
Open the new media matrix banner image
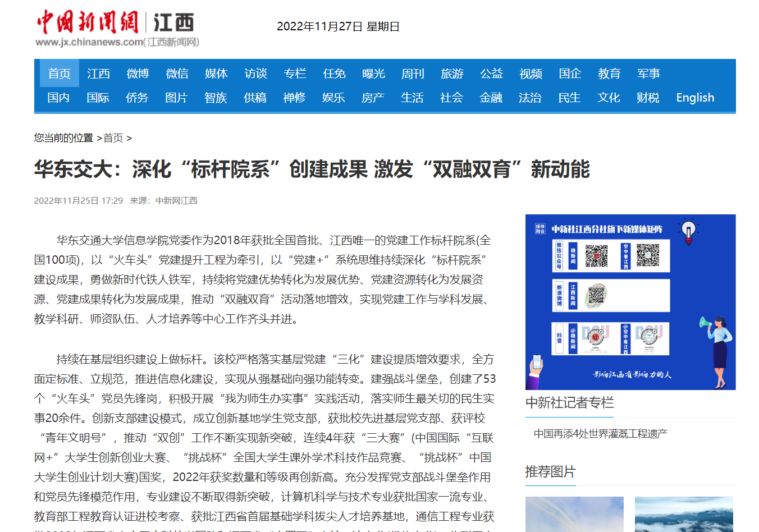click(630, 302)
